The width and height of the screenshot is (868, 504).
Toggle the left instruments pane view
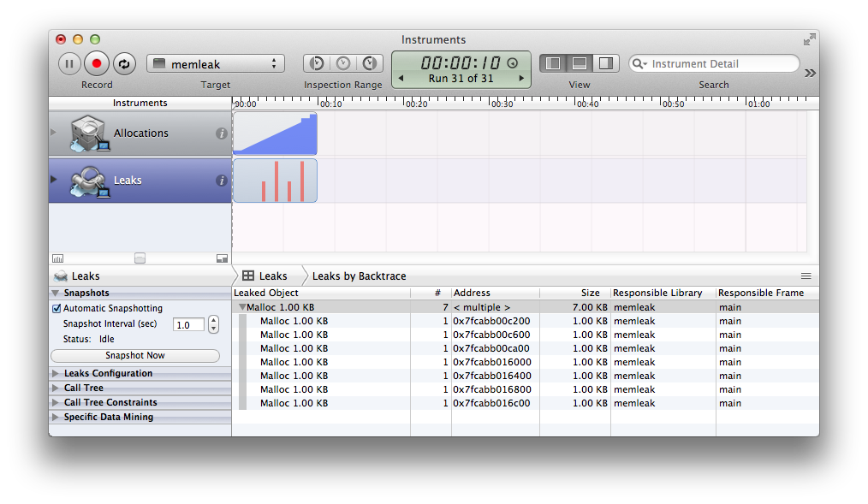click(x=552, y=63)
